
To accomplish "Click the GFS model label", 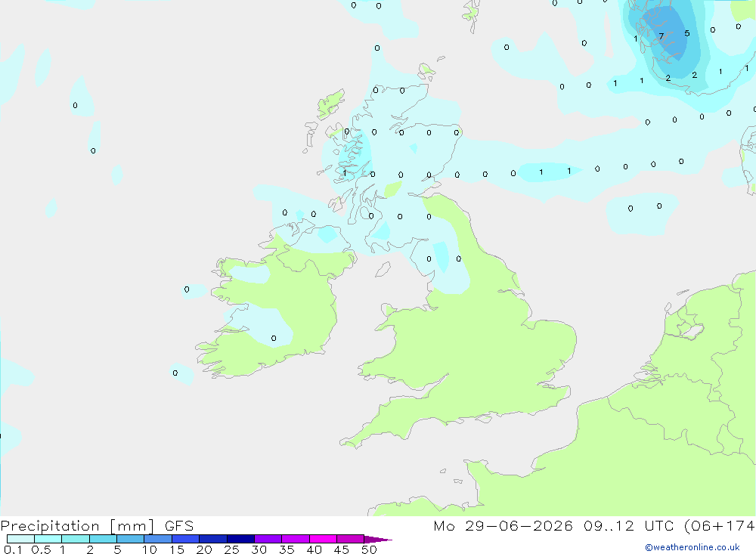I will pyautogui.click(x=179, y=526).
